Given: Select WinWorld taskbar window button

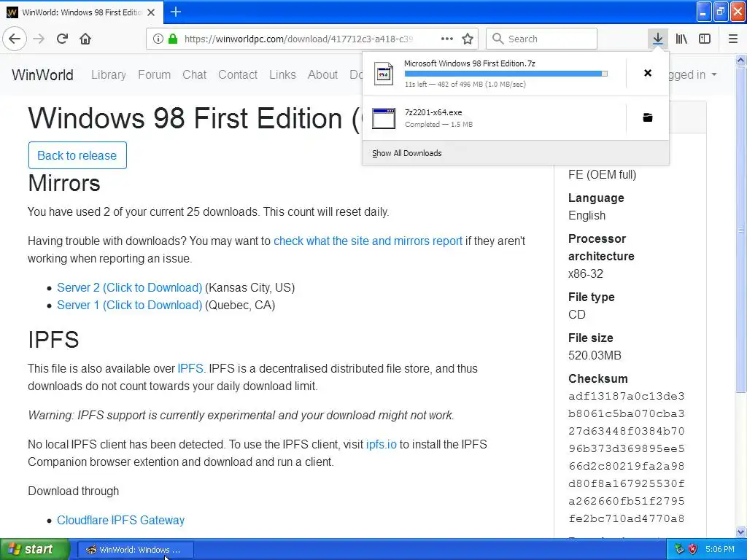Looking at the screenshot, I should [135, 550].
